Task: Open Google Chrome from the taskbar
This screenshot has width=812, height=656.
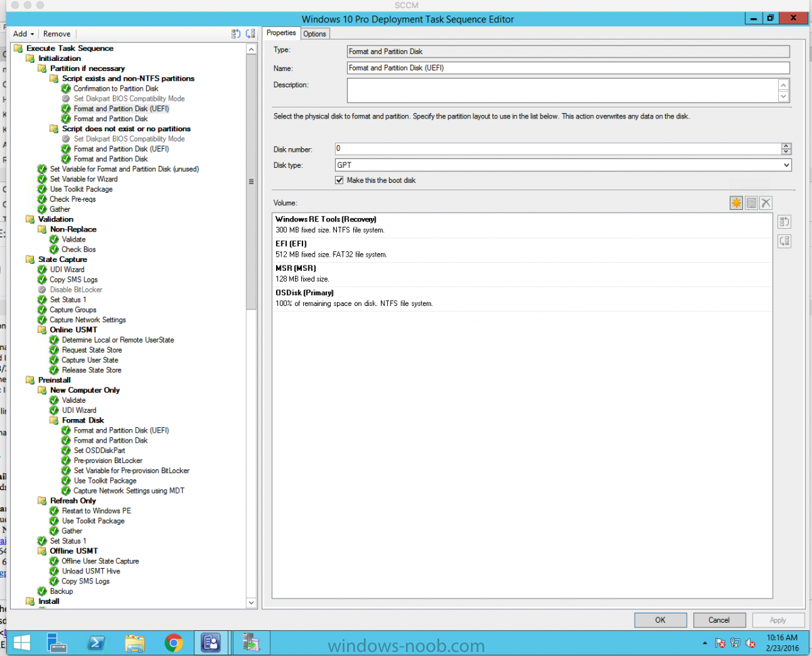Action: [174, 642]
